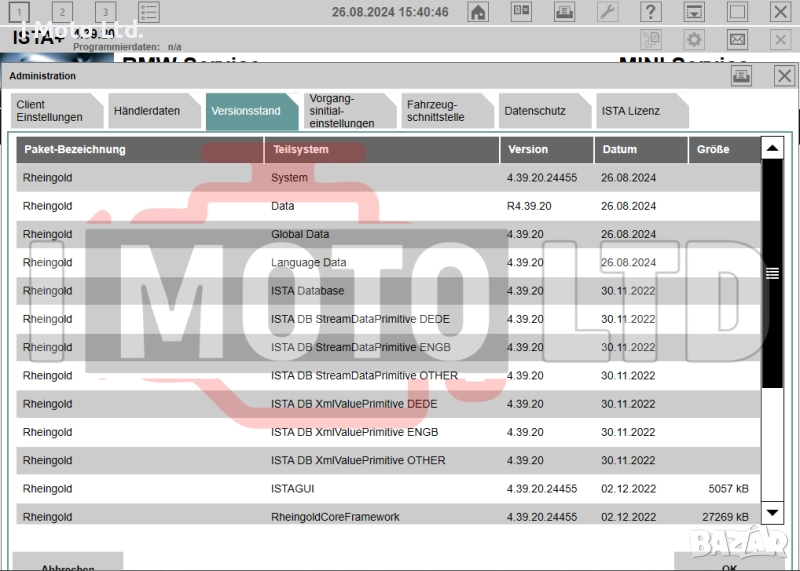Switch to the Händlerdaten tab

(x=147, y=111)
